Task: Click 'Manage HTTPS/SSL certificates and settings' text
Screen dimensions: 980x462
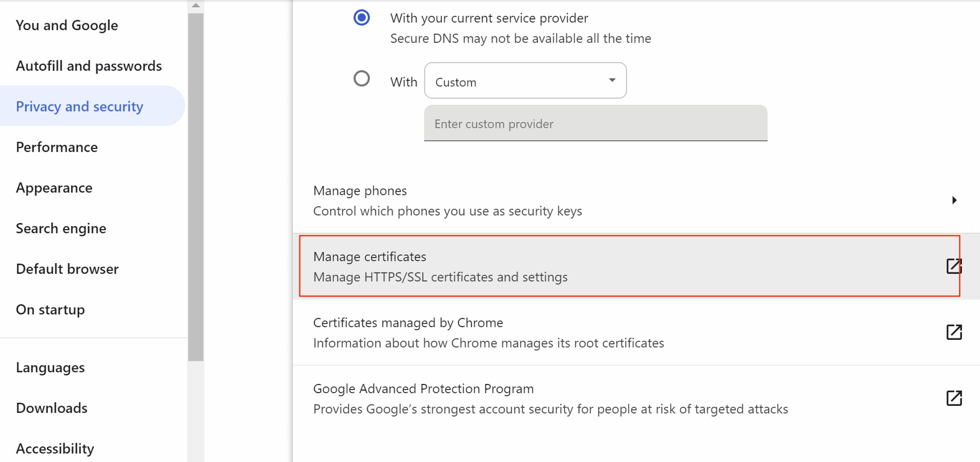Action: click(x=440, y=277)
